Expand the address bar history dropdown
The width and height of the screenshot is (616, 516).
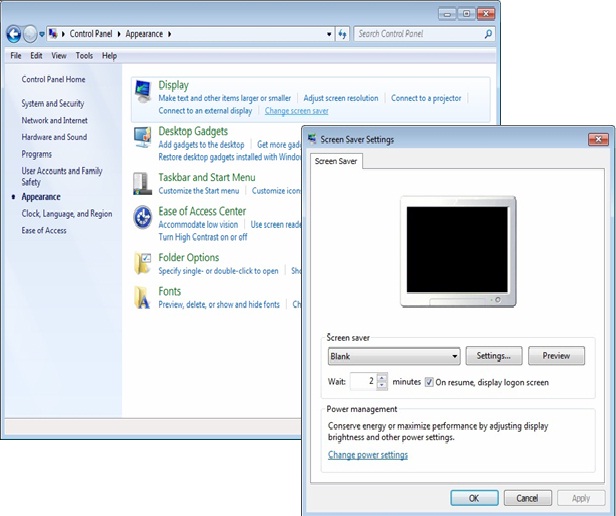[x=329, y=34]
